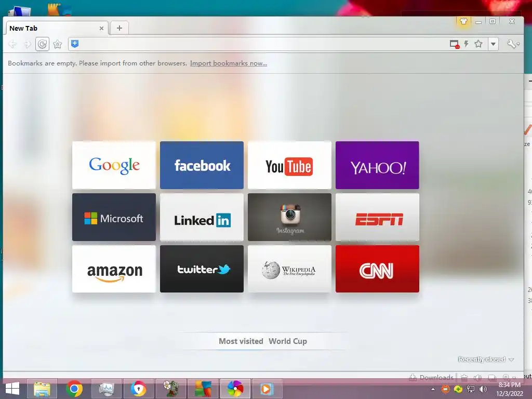Image resolution: width=532 pixels, height=399 pixels.
Task: Open the four-color square app in taskbar
Action: (x=203, y=389)
